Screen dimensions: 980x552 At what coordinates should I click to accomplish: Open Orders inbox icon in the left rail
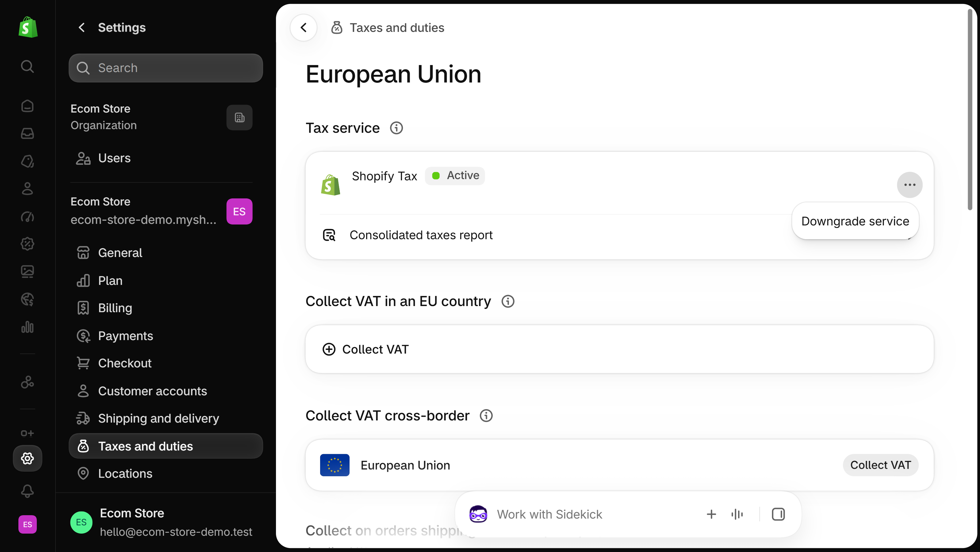(27, 133)
